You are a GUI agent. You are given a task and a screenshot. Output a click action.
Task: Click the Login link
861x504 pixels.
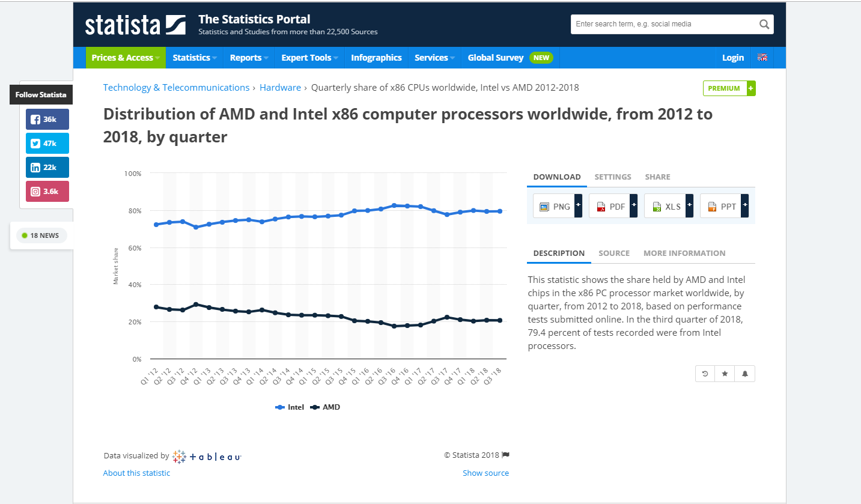[x=733, y=58]
